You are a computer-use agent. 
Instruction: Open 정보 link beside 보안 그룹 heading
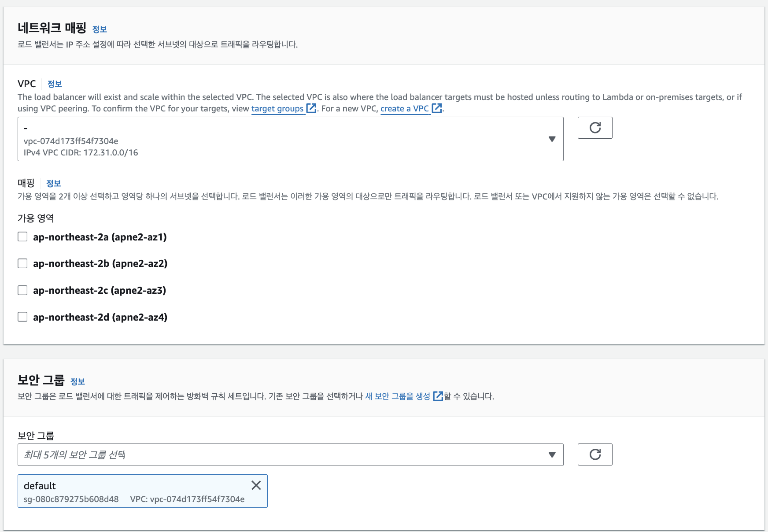point(78,381)
